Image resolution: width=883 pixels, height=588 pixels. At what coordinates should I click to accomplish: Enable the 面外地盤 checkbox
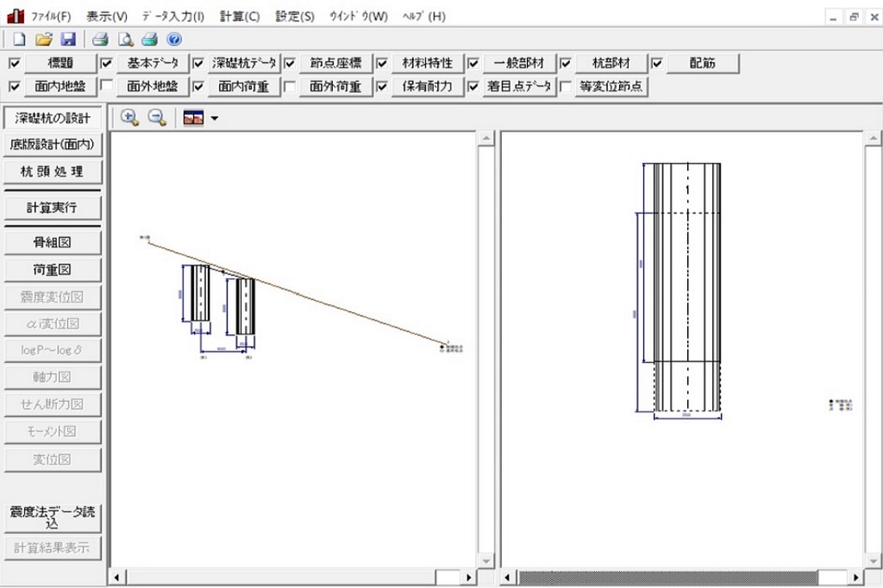pyautogui.click(x=106, y=86)
